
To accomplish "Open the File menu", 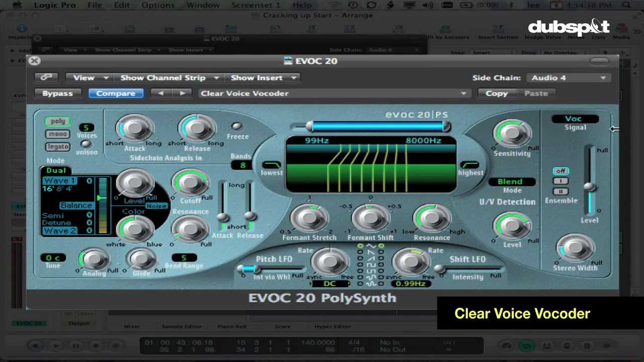I will pyautogui.click(x=95, y=5).
